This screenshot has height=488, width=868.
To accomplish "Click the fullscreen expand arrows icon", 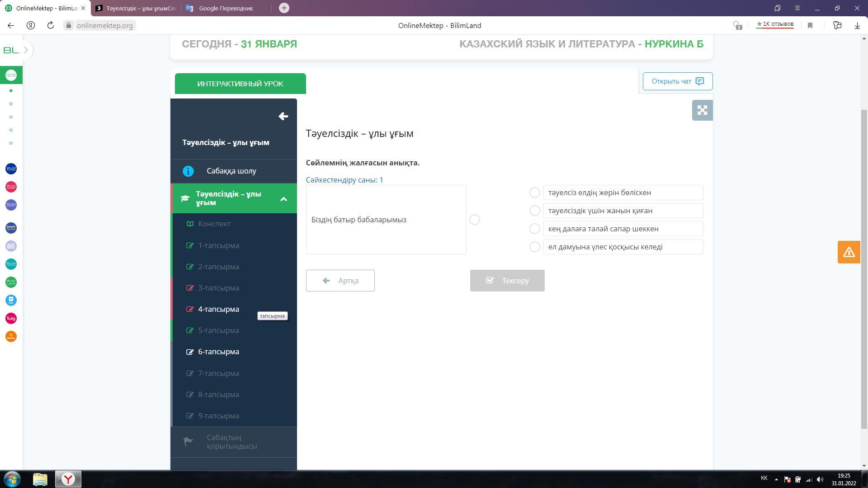I will point(702,110).
